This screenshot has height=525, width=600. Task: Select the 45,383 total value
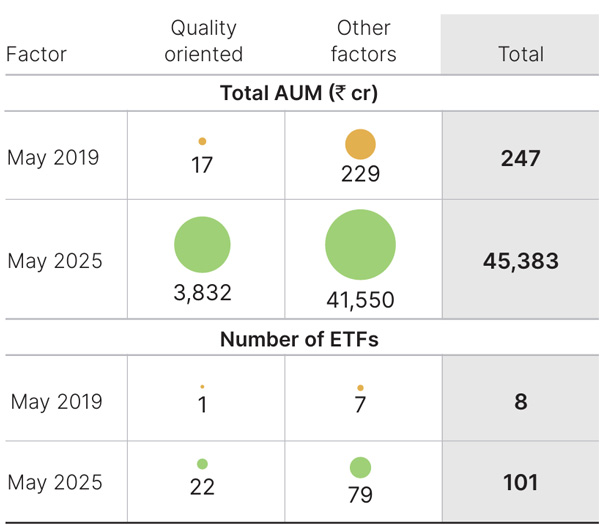(520, 262)
